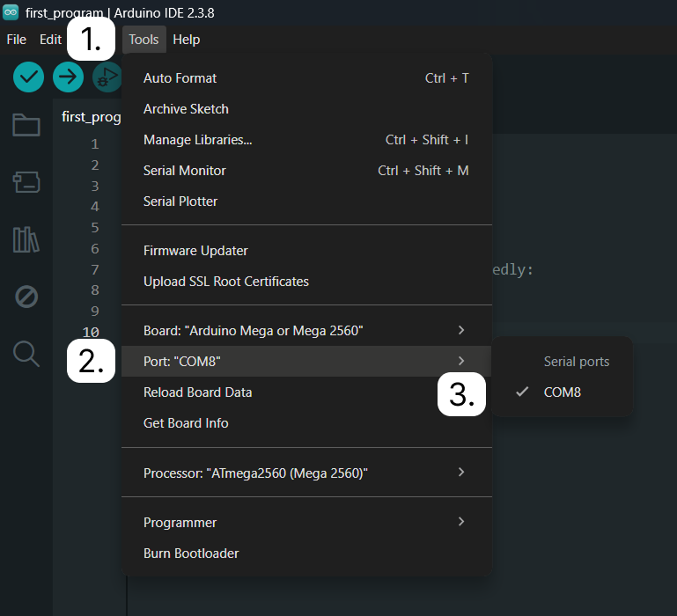677x616 pixels.
Task: Select the checked COM8 serial port
Action: click(563, 392)
